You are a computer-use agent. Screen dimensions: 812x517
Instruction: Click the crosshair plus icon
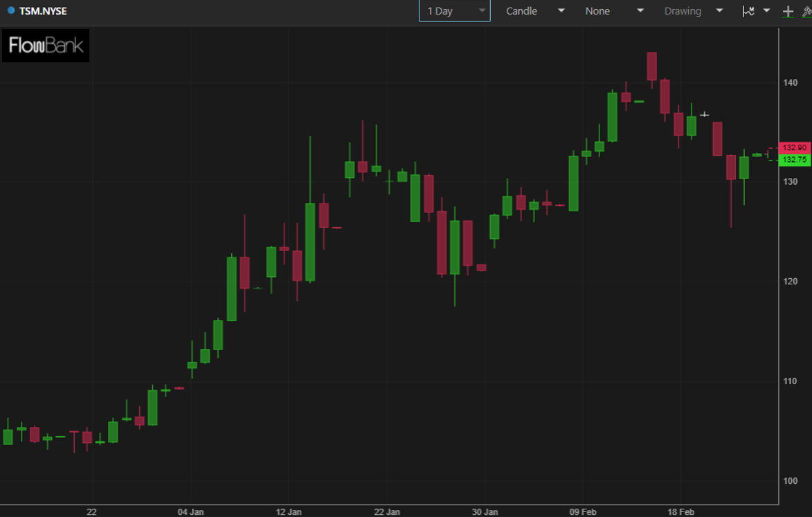(x=788, y=11)
